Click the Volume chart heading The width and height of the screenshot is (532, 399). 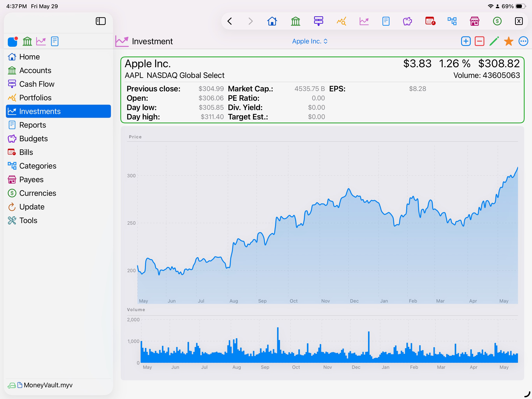pos(136,310)
